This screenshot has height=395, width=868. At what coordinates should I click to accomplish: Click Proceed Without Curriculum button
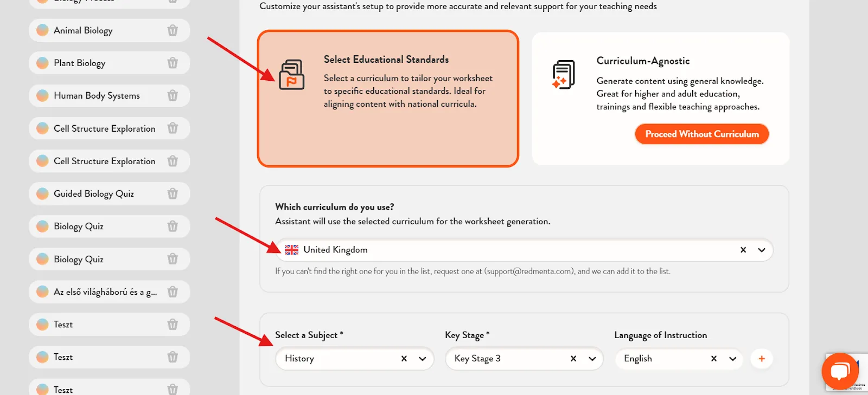coord(702,134)
